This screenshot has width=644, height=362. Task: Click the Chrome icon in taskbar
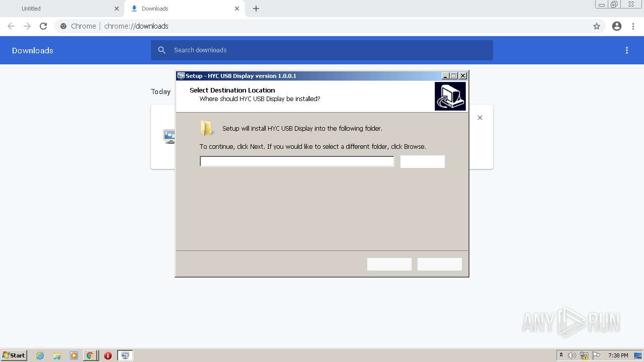[x=90, y=355]
